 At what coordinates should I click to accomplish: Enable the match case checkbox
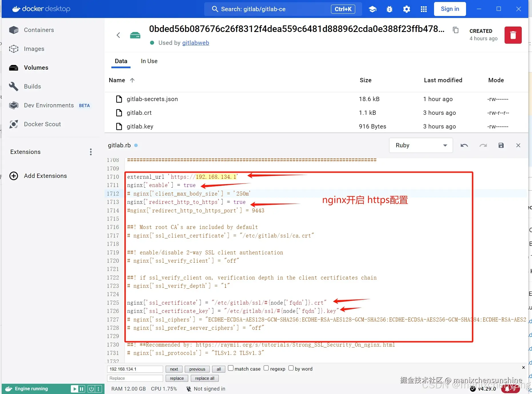tap(231, 368)
